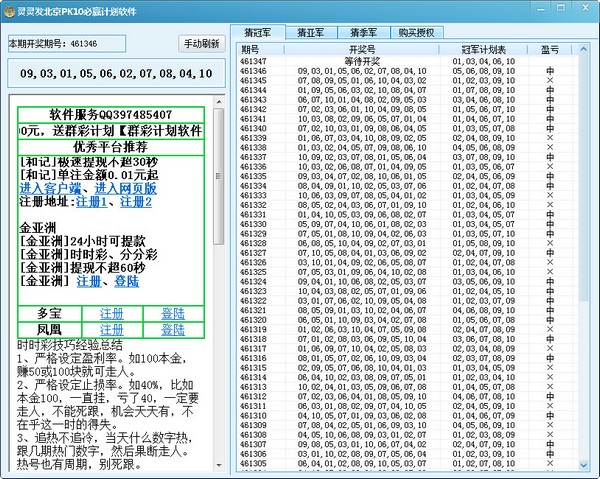
Task: Switch to the 猜季军 tab
Action: click(x=364, y=33)
